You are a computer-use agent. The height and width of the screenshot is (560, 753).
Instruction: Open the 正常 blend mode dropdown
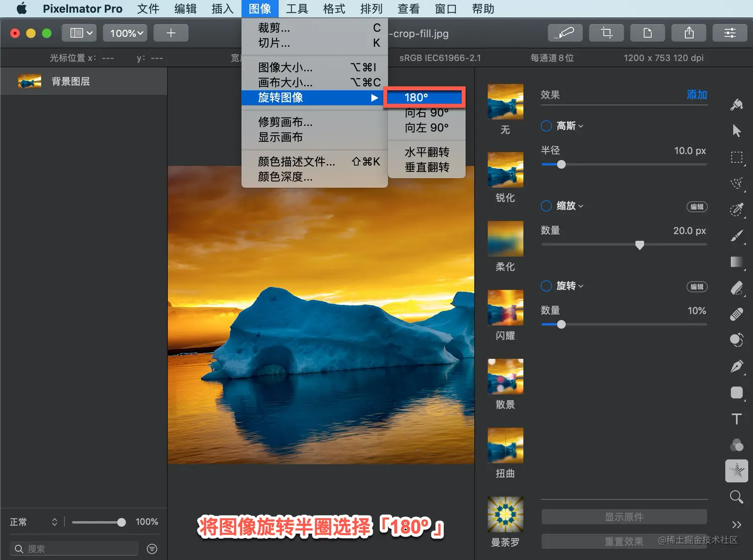[33, 522]
